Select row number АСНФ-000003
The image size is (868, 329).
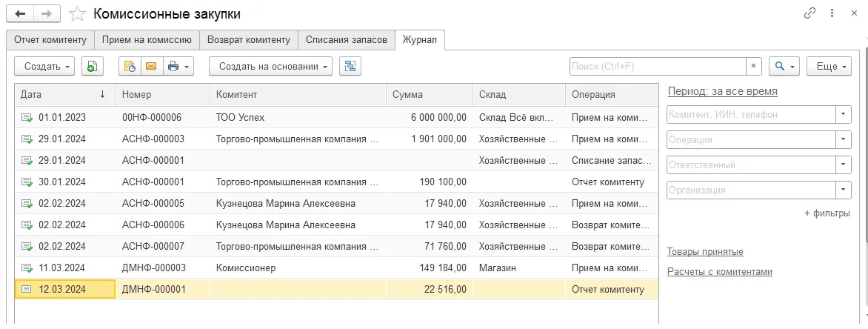pos(153,139)
